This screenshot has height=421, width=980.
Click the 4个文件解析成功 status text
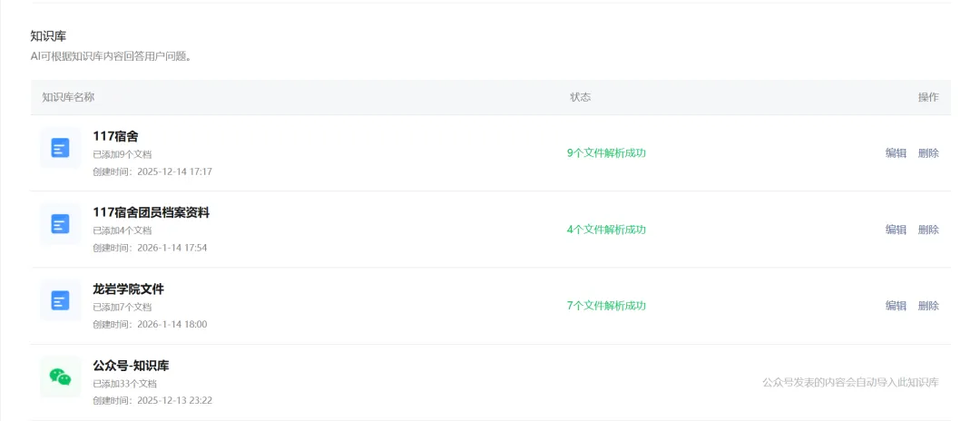pyautogui.click(x=606, y=230)
